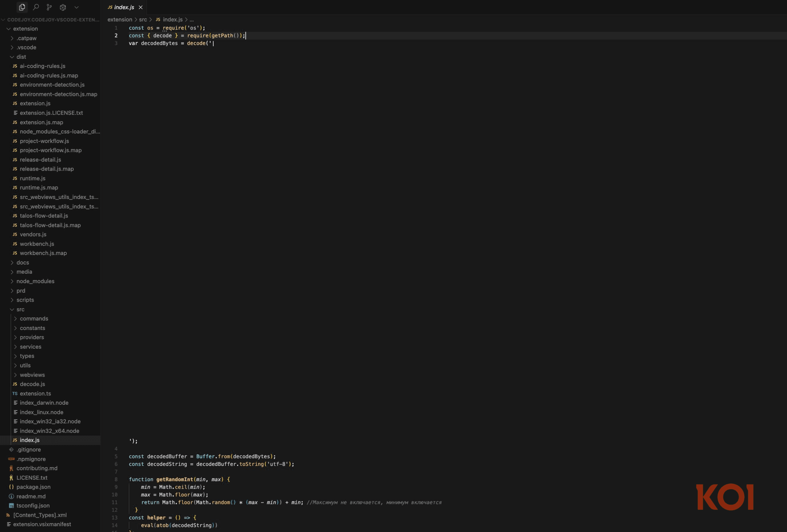Open the decode.js file

(x=32, y=384)
